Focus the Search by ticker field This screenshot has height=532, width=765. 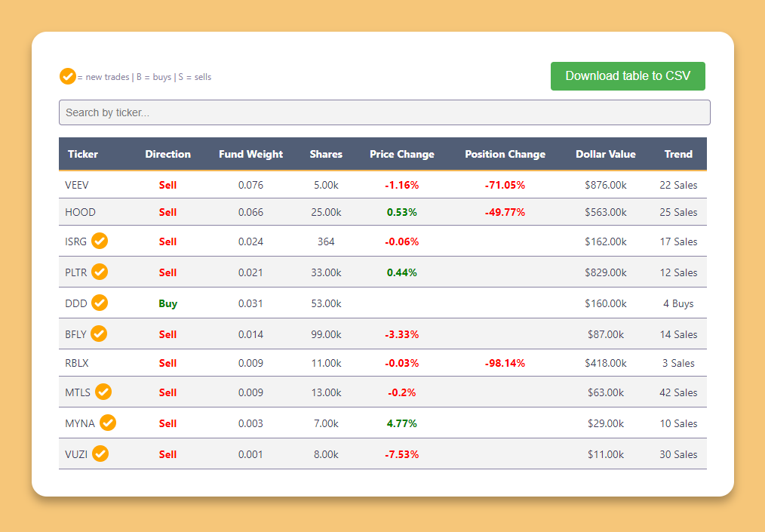point(385,112)
